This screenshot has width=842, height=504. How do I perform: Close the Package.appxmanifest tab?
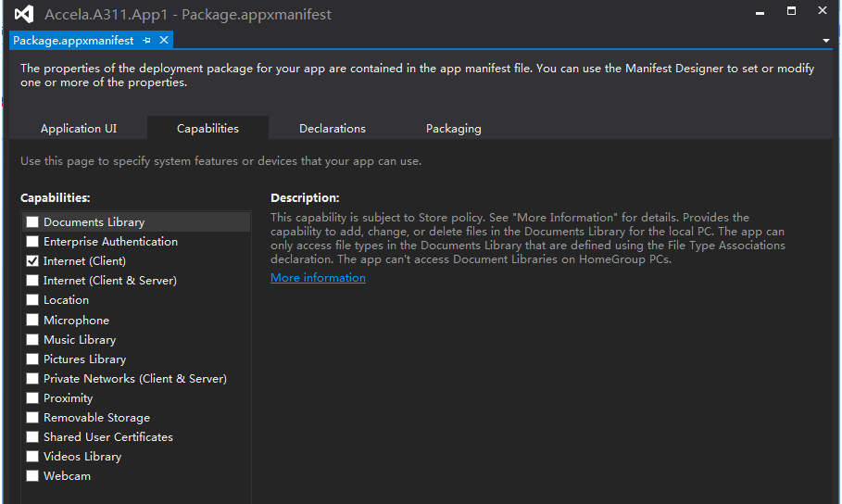pos(164,40)
